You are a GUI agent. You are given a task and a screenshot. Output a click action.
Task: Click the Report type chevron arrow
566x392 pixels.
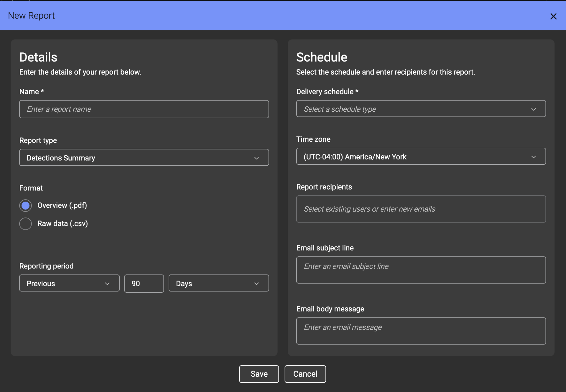coord(256,158)
